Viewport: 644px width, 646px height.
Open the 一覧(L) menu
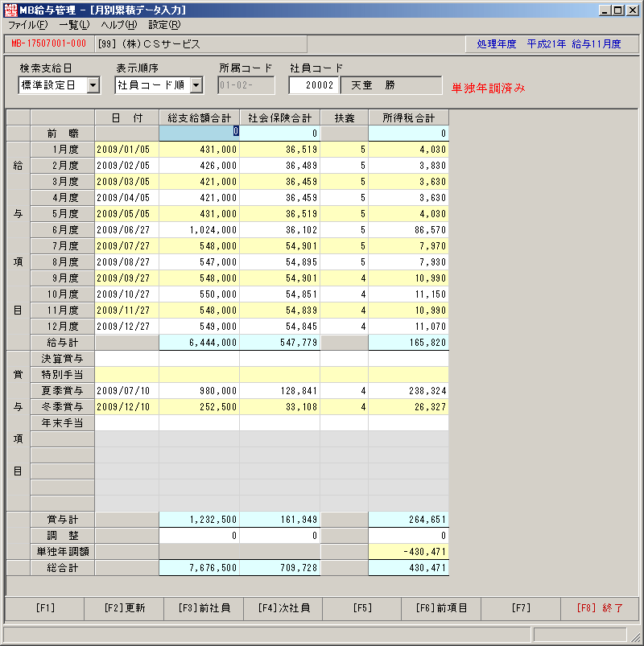click(74, 25)
